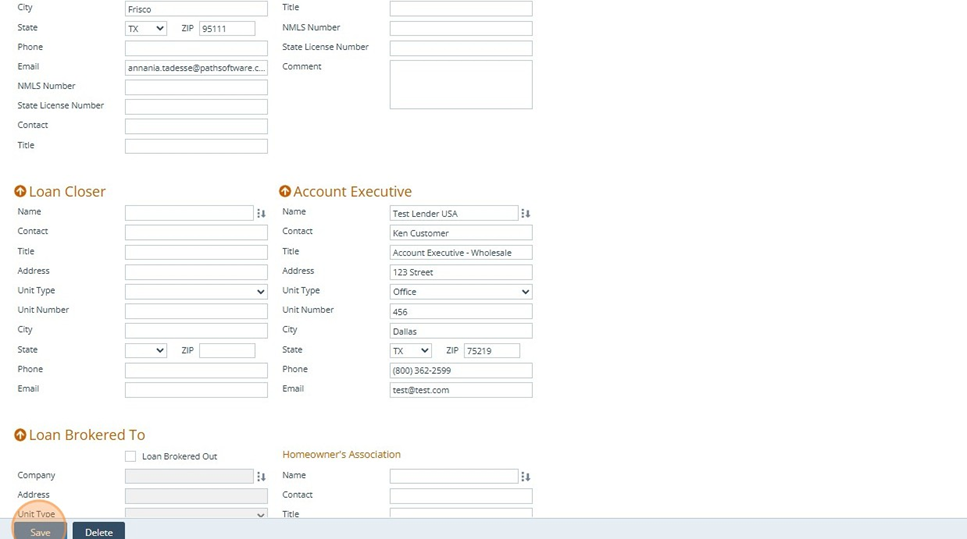Click ZIP field containing 75219

[x=492, y=351]
